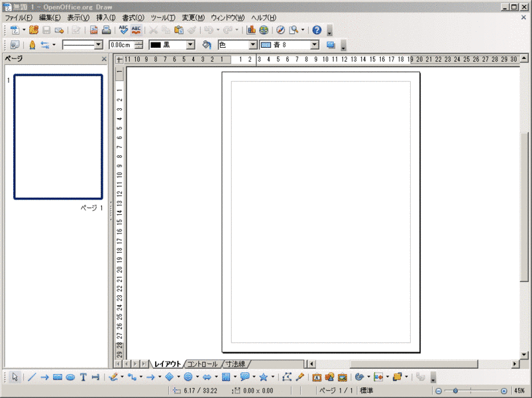Select the ページ 1 thumbnail
The height and width of the screenshot is (398, 532).
click(x=58, y=137)
